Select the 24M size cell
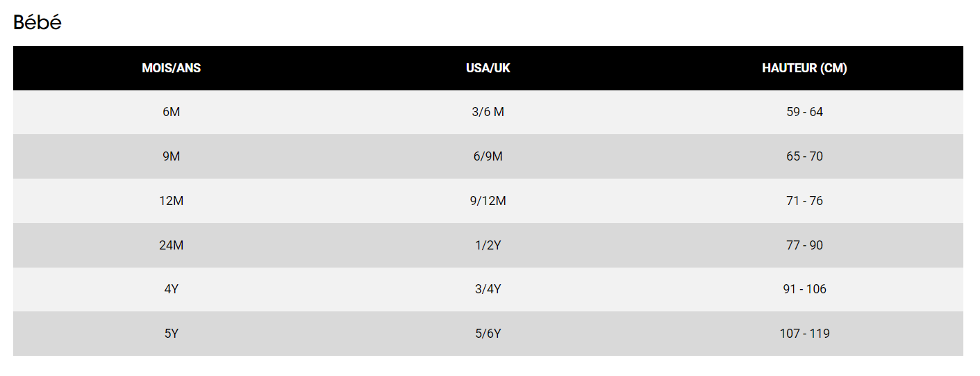 pos(171,245)
